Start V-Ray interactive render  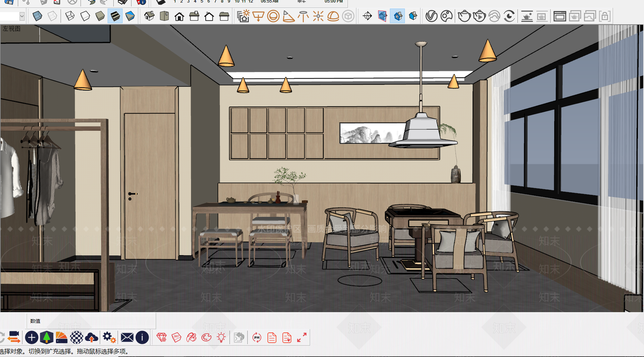click(479, 16)
